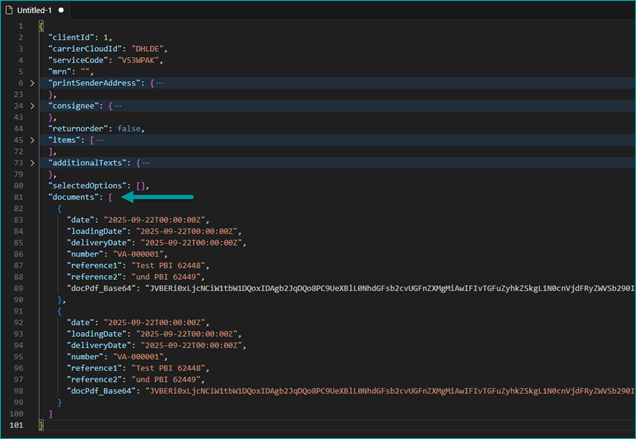Click the "serviceCode" key
636x439 pixels.
pyautogui.click(x=78, y=60)
